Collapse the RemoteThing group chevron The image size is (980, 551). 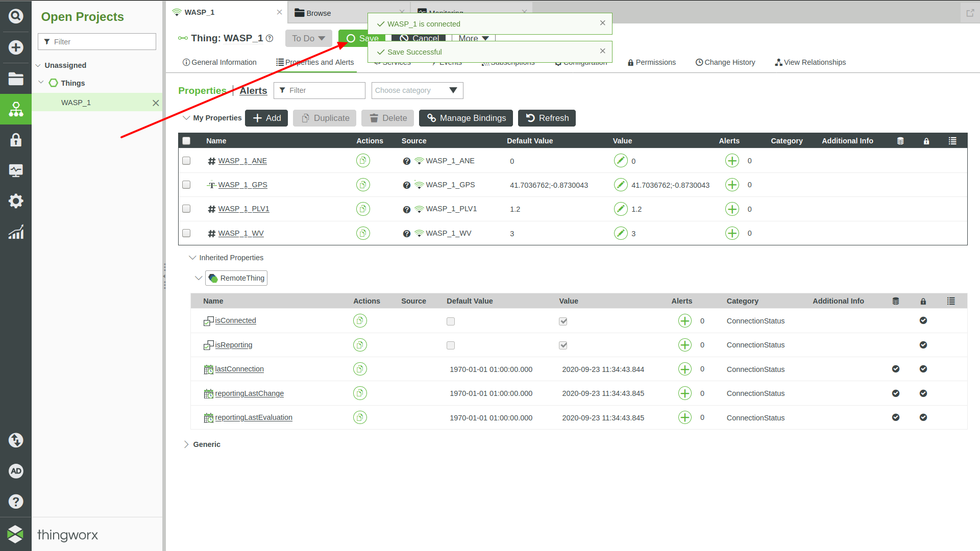click(199, 278)
